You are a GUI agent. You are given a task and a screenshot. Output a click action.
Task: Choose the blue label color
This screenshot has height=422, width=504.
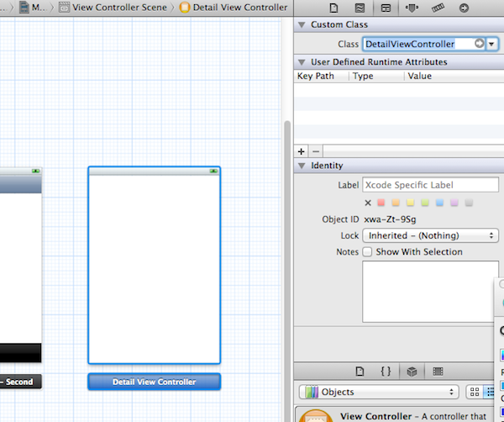[x=439, y=203]
